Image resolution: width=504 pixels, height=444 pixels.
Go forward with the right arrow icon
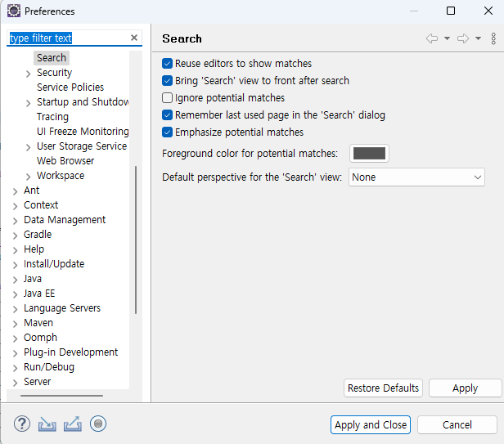point(463,38)
